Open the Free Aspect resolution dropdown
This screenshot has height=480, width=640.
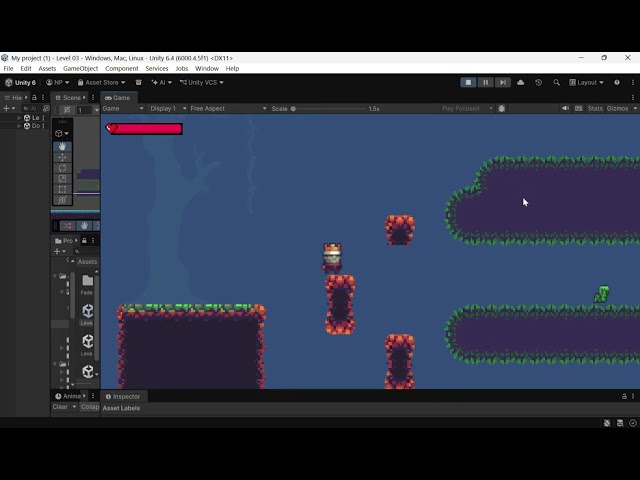tap(228, 109)
